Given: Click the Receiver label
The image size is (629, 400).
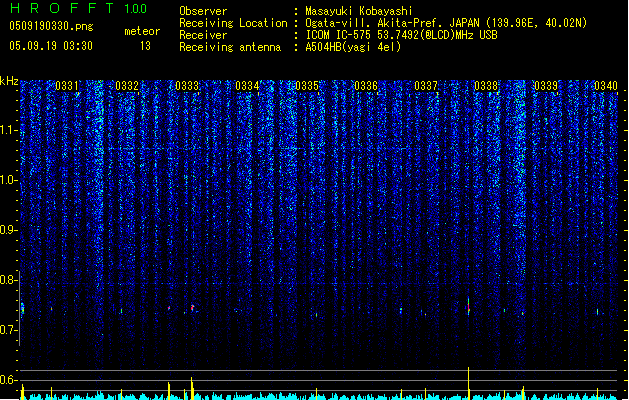Looking at the screenshot, I should [203, 35].
